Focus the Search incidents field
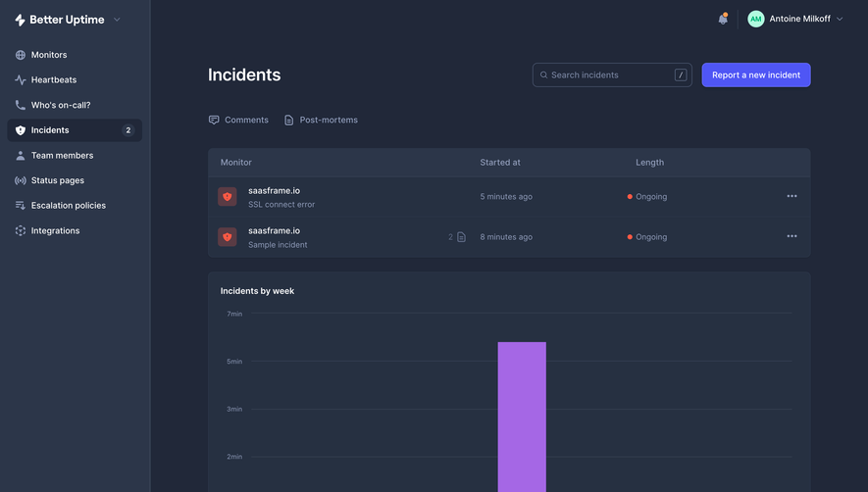This screenshot has height=492, width=868. 612,74
